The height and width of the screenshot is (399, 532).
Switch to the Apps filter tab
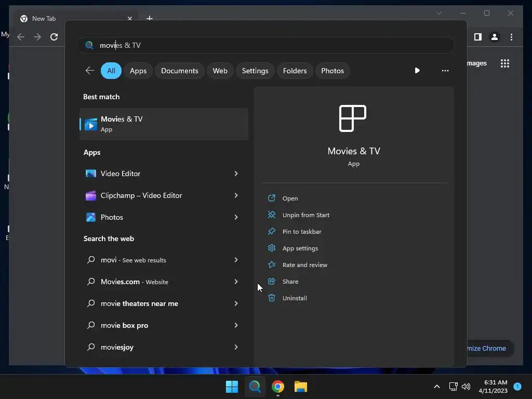(x=138, y=71)
